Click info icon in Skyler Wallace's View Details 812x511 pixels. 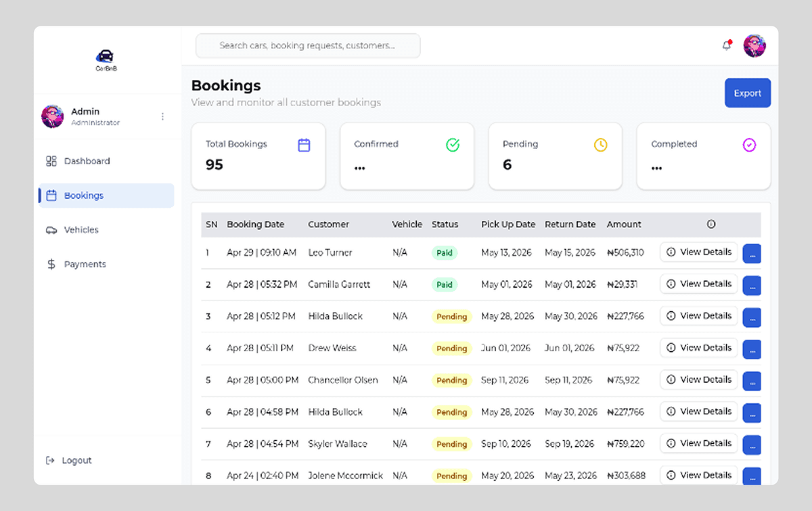[671, 443]
